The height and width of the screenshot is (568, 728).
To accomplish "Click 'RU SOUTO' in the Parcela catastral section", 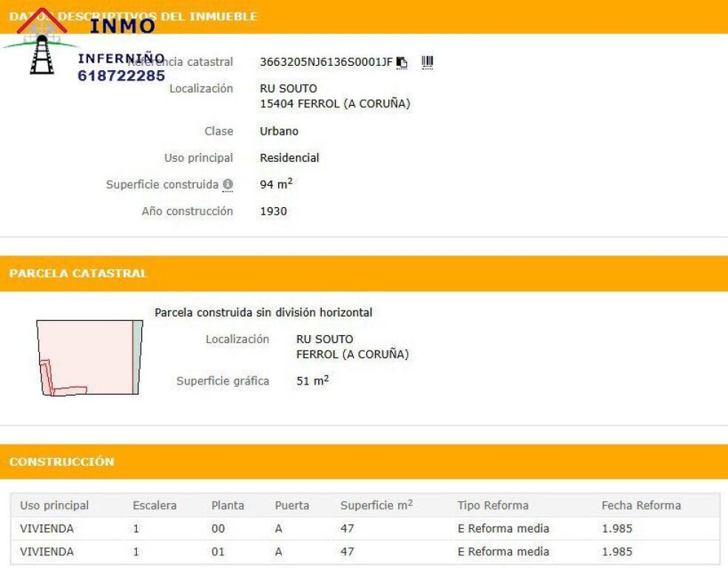I will pyautogui.click(x=325, y=339).
